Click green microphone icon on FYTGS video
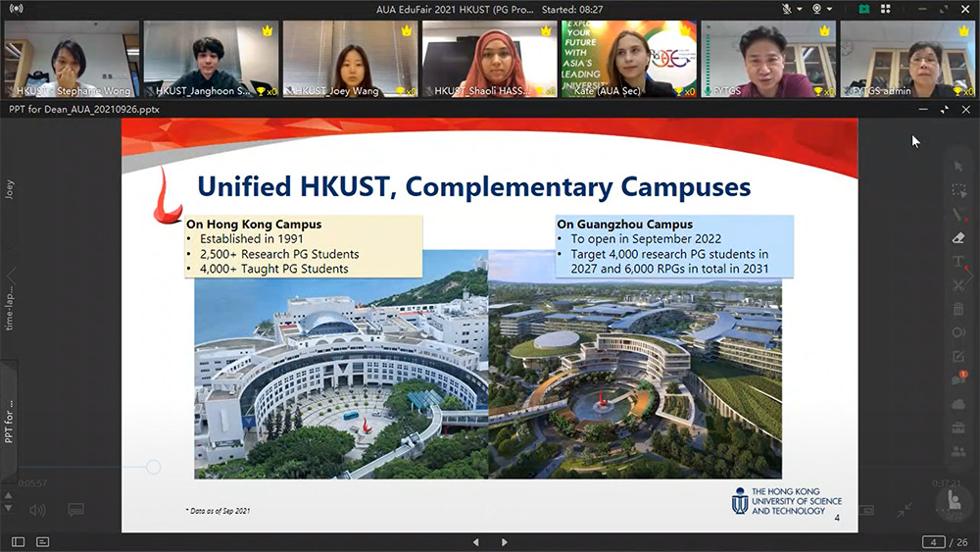 (x=708, y=91)
